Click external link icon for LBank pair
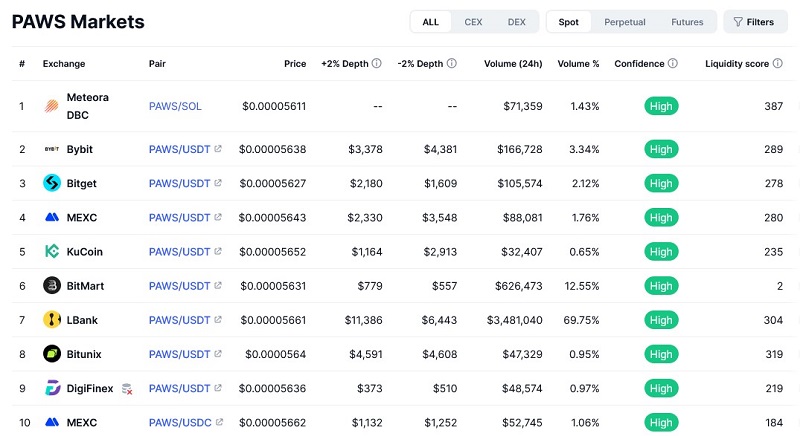 click(x=218, y=320)
